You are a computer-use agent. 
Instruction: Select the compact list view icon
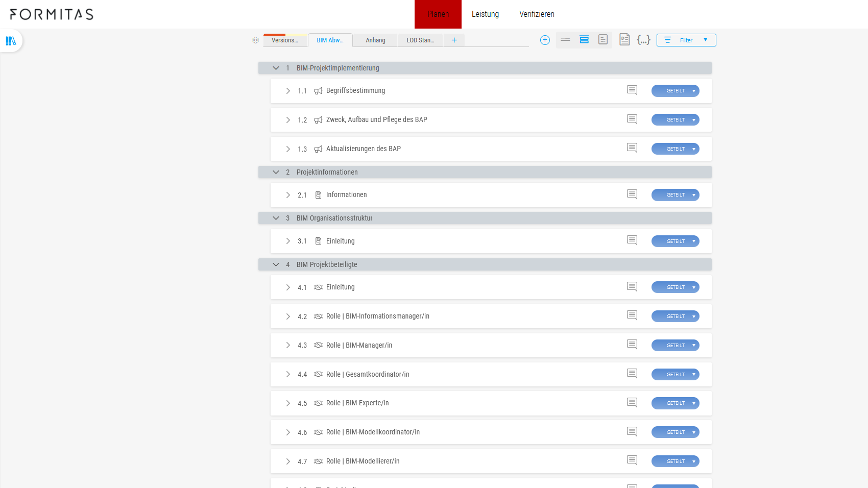click(x=565, y=39)
